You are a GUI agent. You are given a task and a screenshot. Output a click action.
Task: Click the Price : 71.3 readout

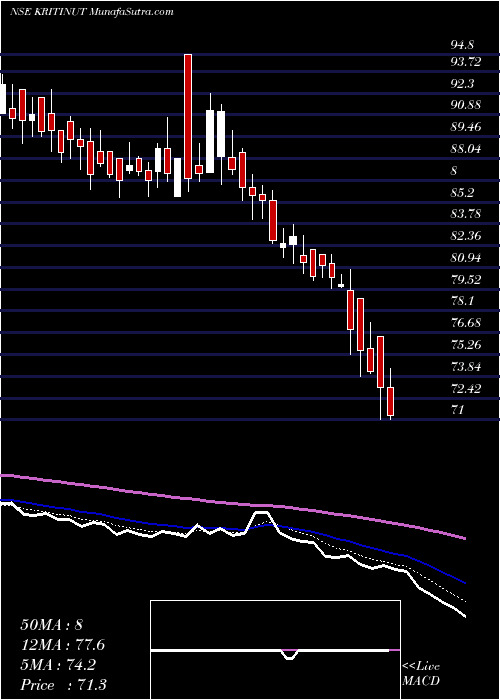tap(63, 685)
